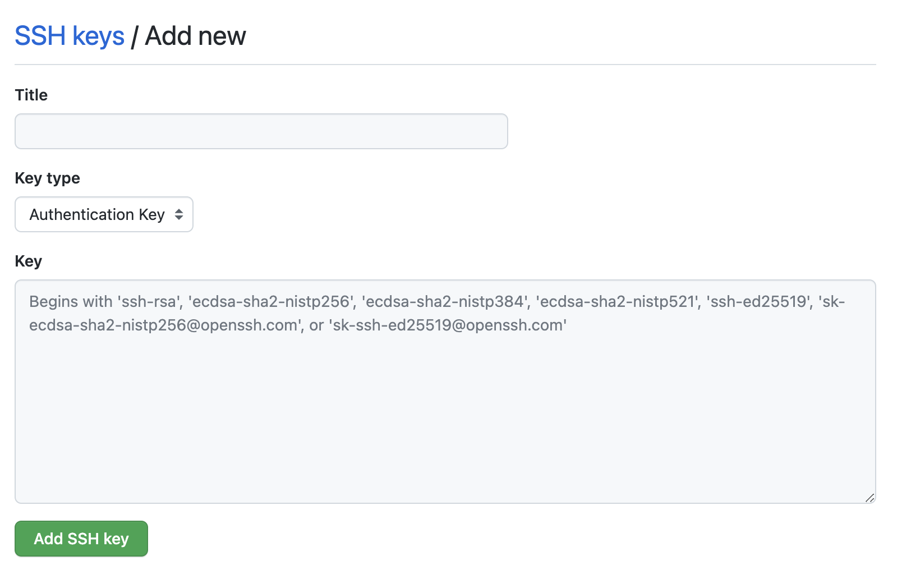Click the Key type label
911x588 pixels.
[48, 178]
